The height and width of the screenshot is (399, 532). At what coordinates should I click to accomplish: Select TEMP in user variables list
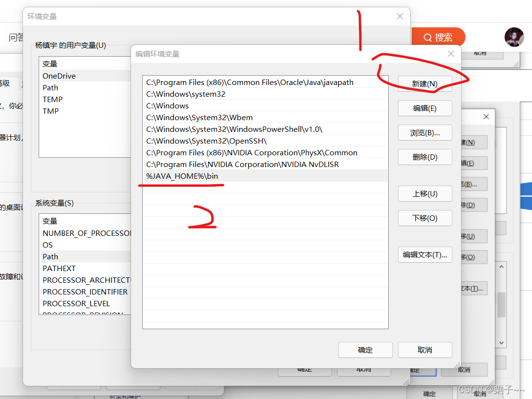point(86,99)
